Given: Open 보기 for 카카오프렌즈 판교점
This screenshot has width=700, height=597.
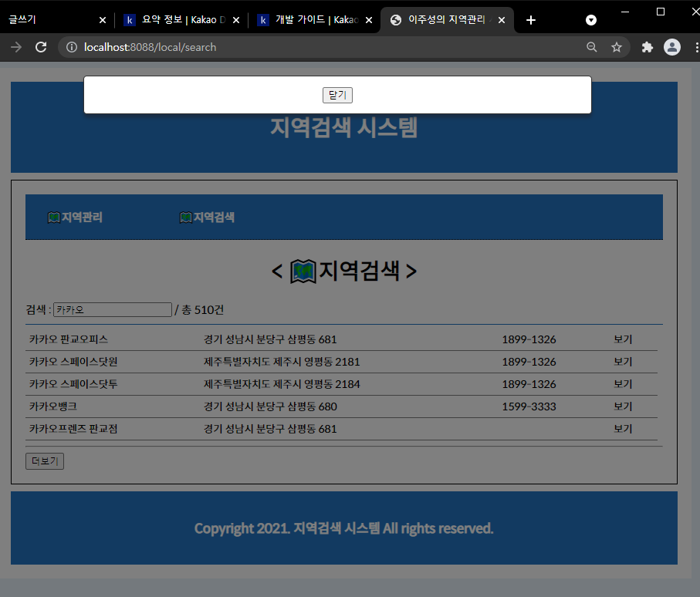Looking at the screenshot, I should (x=623, y=428).
